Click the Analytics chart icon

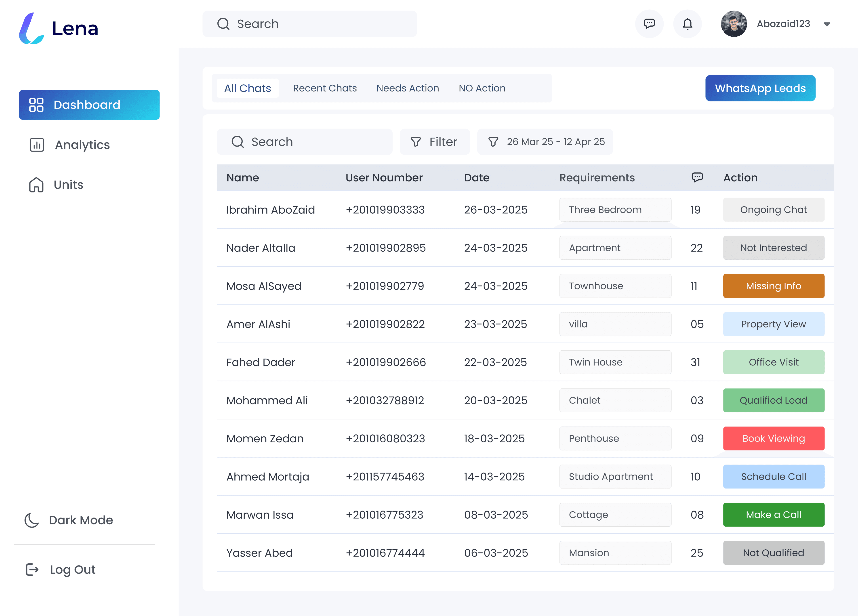37,145
